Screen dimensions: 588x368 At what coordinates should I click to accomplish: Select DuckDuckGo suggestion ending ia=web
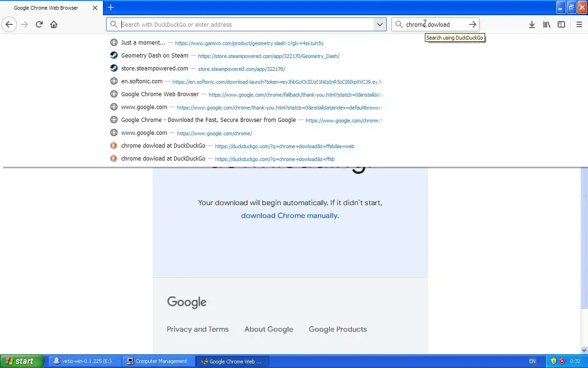tap(247, 146)
